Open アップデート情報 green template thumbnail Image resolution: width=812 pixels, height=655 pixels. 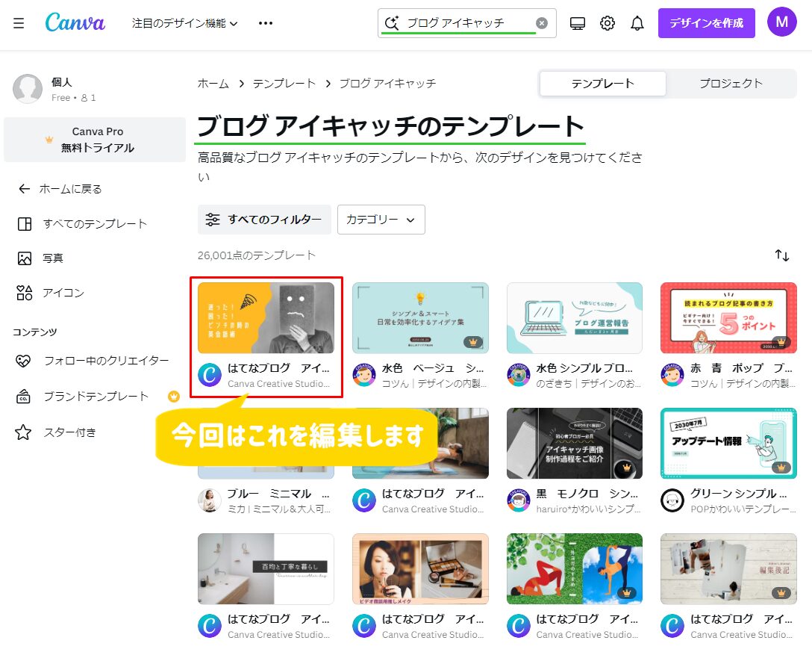728,443
